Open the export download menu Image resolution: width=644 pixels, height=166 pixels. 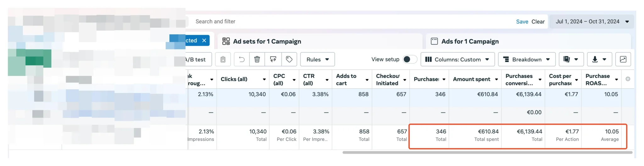coord(599,59)
